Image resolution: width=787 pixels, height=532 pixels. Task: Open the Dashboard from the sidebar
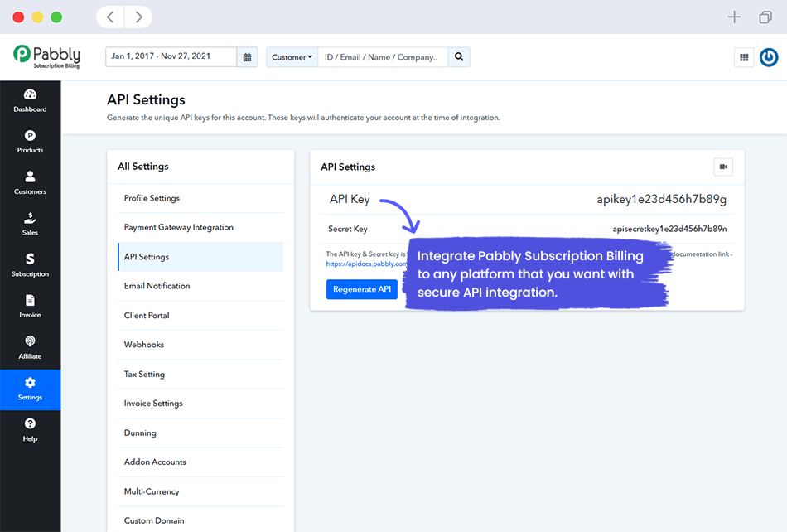coord(30,101)
